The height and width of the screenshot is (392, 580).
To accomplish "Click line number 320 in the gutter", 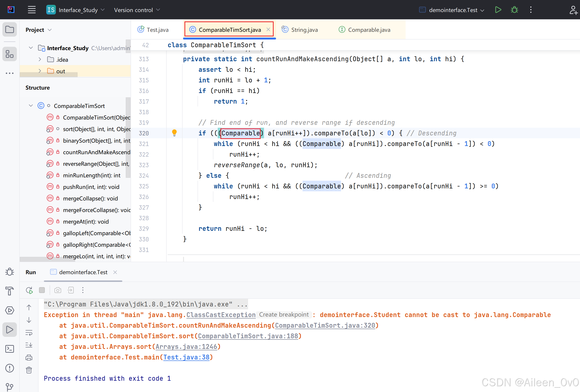I will click(144, 133).
